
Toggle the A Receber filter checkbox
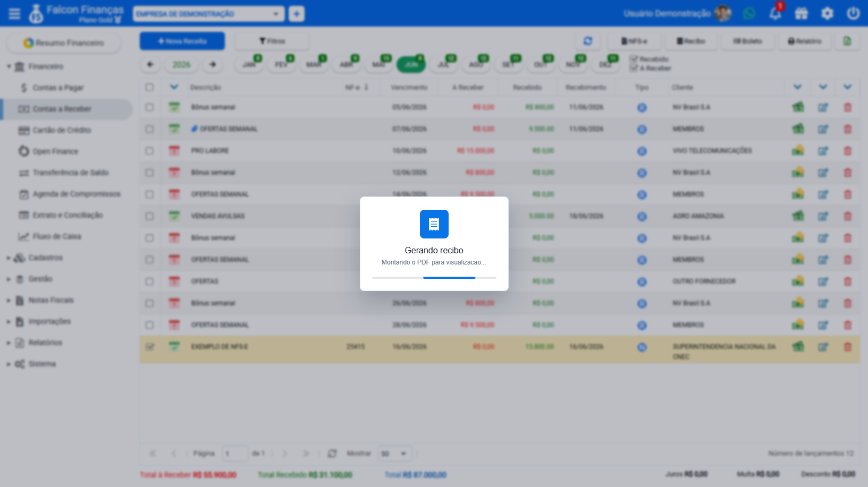(634, 68)
